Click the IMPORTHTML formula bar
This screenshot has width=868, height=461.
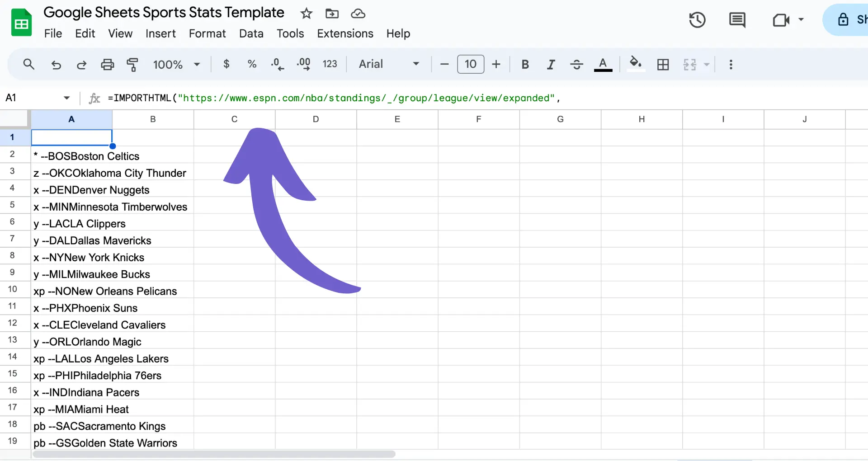pos(484,98)
